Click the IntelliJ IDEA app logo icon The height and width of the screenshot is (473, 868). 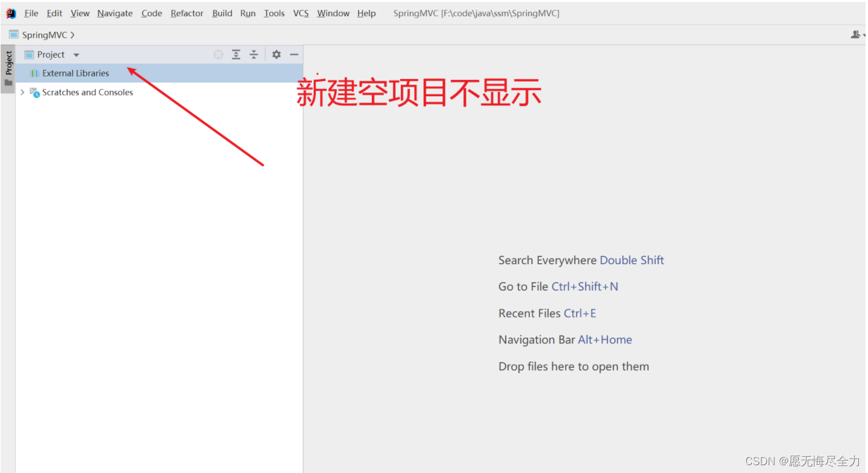[11, 13]
